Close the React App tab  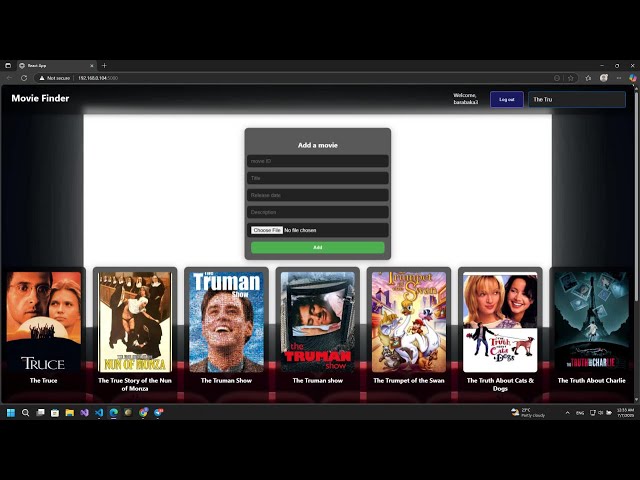tap(91, 66)
